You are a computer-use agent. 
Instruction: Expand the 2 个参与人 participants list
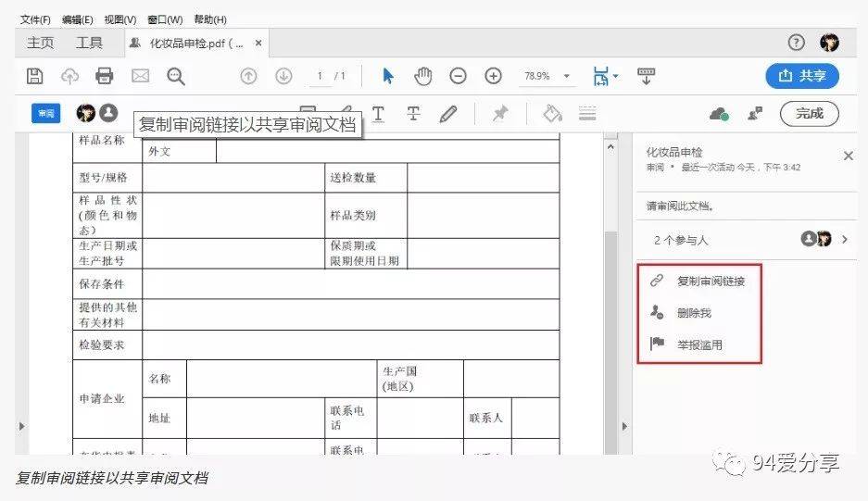click(845, 240)
